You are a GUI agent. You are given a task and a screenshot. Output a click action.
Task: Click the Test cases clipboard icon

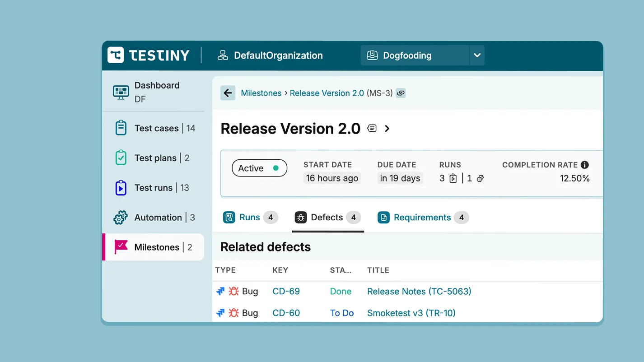point(120,128)
